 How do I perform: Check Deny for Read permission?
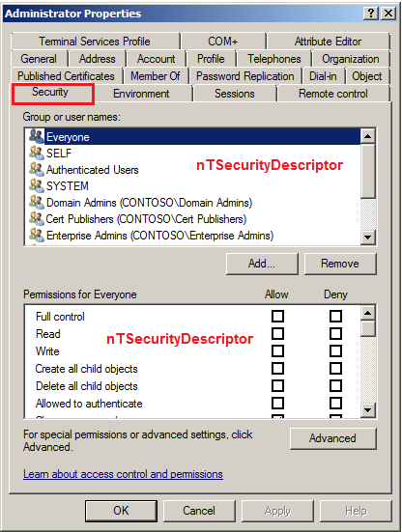coord(335,333)
